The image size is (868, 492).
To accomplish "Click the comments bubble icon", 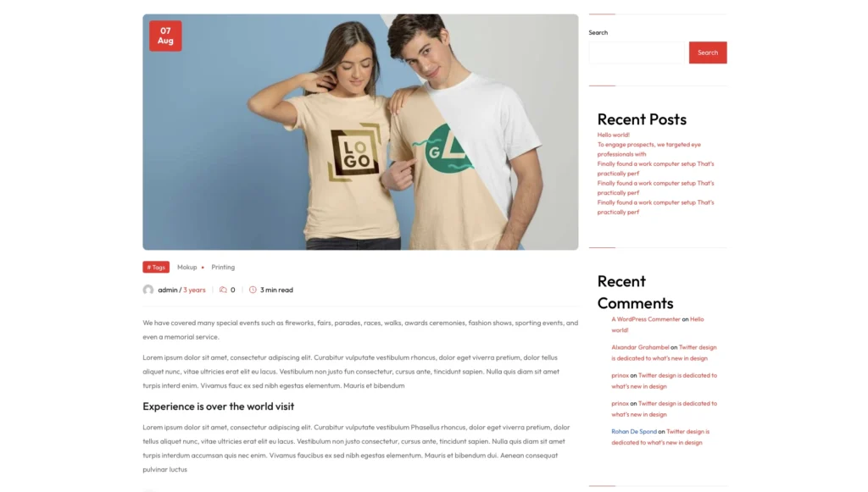I will pyautogui.click(x=223, y=290).
